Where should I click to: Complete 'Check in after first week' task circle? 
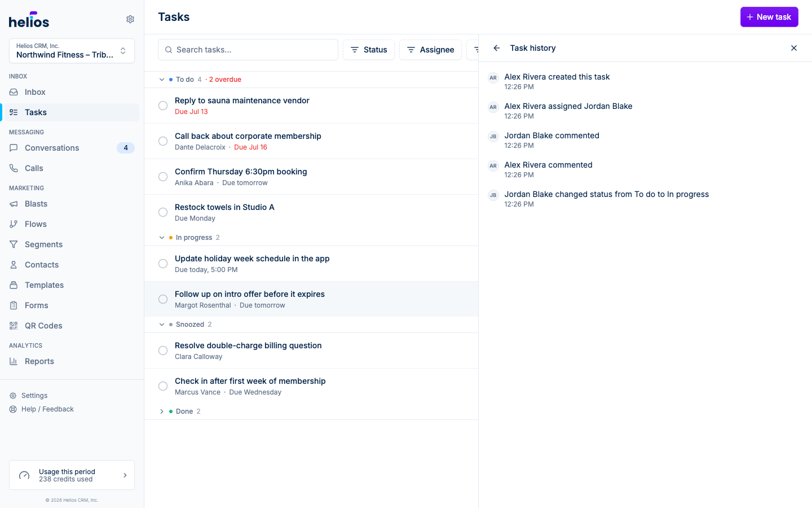click(163, 386)
